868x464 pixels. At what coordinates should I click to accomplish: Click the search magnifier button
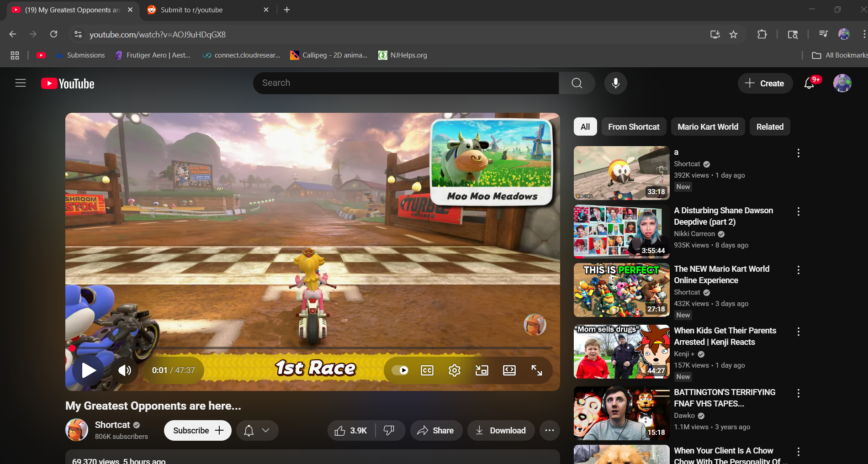click(x=577, y=83)
